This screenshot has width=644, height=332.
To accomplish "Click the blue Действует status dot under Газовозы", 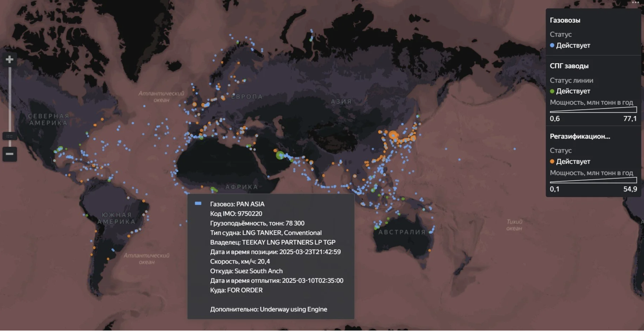I will tap(552, 45).
